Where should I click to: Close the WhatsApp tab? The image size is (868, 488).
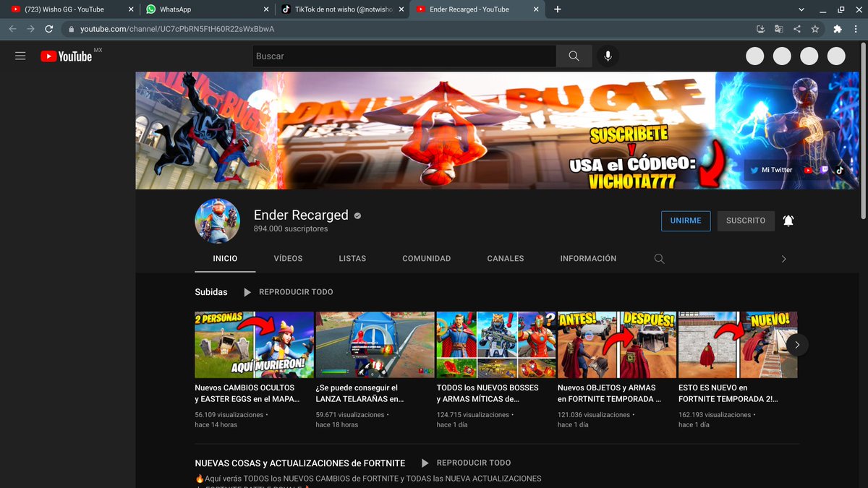coord(265,9)
